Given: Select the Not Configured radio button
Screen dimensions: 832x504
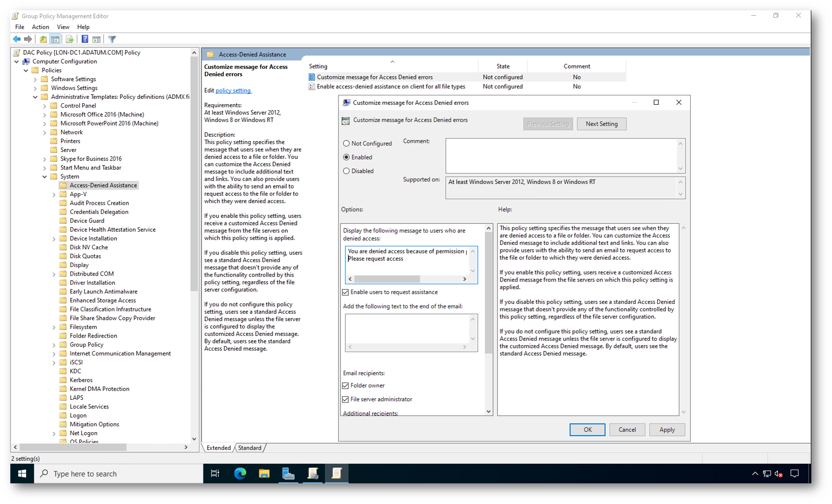Looking at the screenshot, I should [346, 144].
